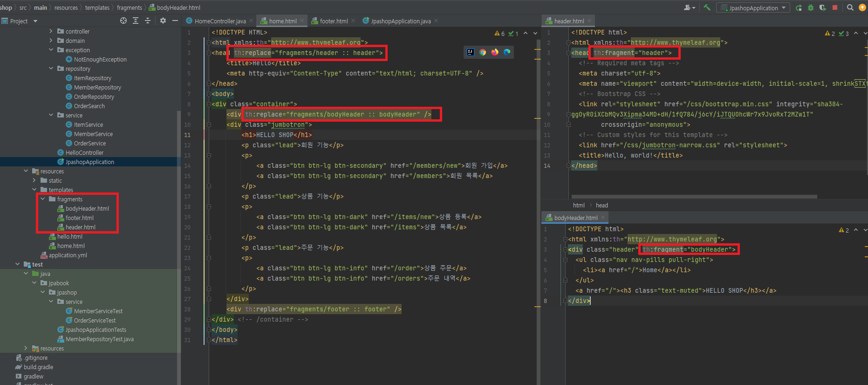Close the bodyHeader.html tab

(603, 217)
